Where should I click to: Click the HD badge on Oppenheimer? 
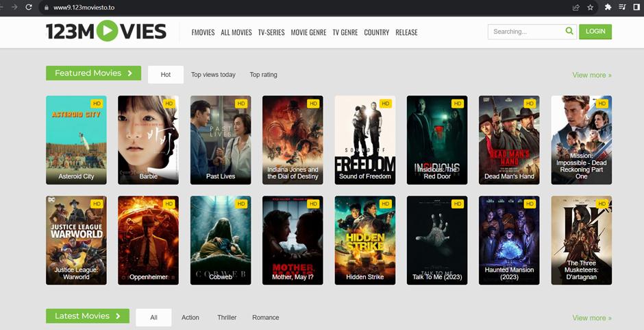point(169,204)
